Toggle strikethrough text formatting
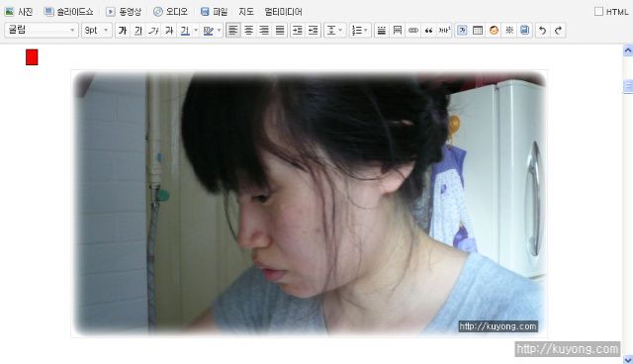633x364 pixels. tap(169, 31)
